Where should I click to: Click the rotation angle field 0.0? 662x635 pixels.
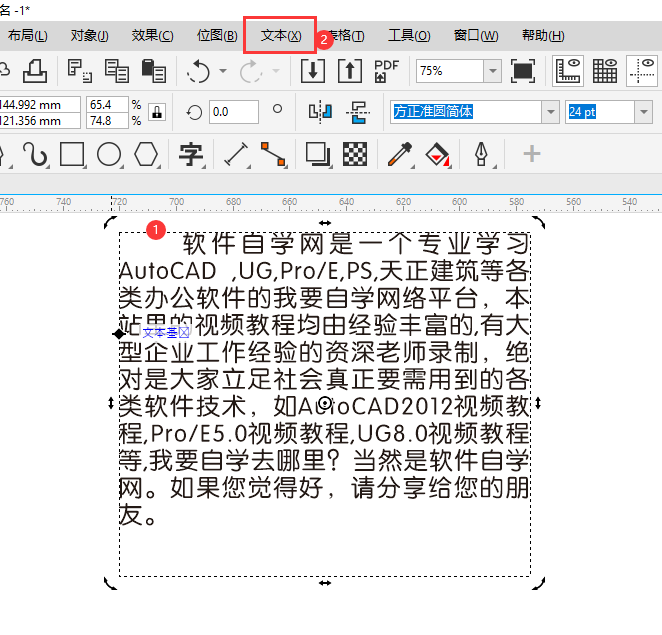(x=233, y=112)
